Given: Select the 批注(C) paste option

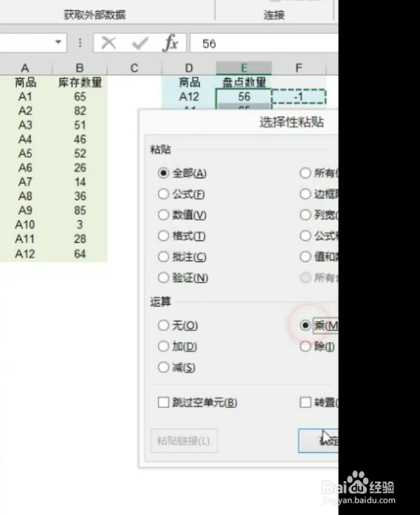Looking at the screenshot, I should click(x=182, y=257).
